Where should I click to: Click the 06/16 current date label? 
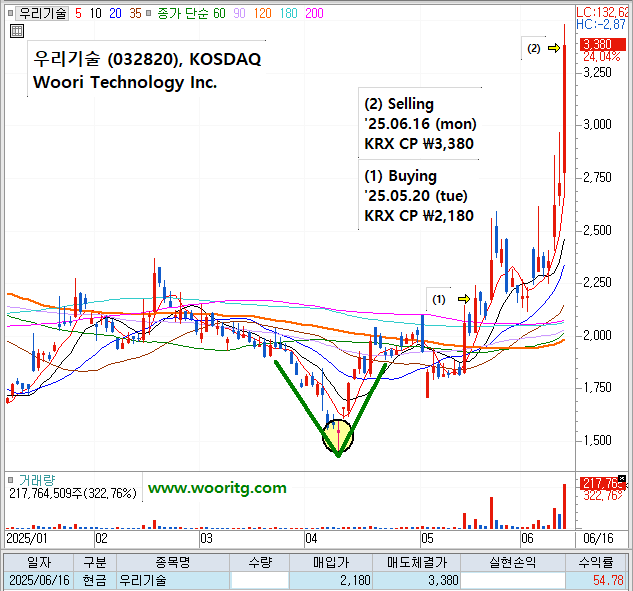598,538
